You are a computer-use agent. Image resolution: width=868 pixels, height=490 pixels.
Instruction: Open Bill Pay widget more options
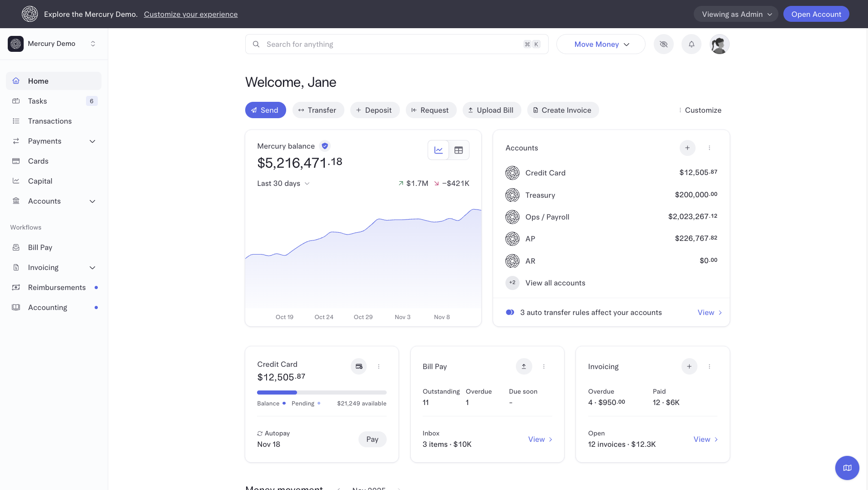pyautogui.click(x=544, y=366)
